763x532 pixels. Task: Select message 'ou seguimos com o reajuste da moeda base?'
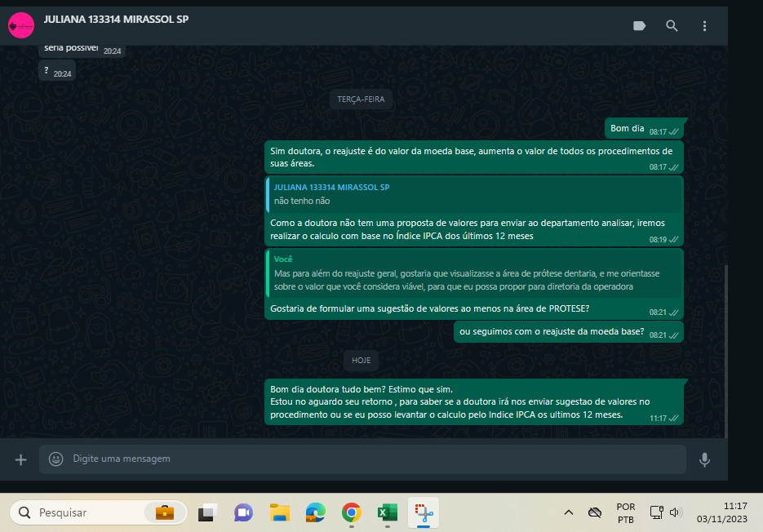coord(568,332)
